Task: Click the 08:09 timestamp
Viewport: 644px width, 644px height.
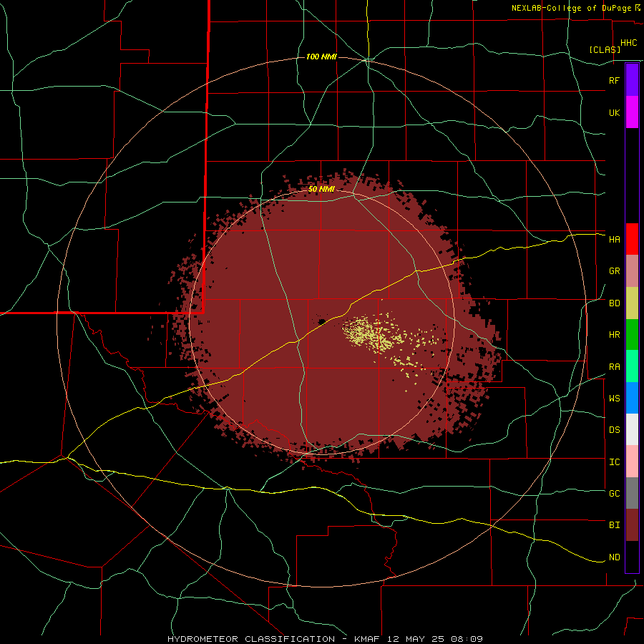Action: point(466,639)
